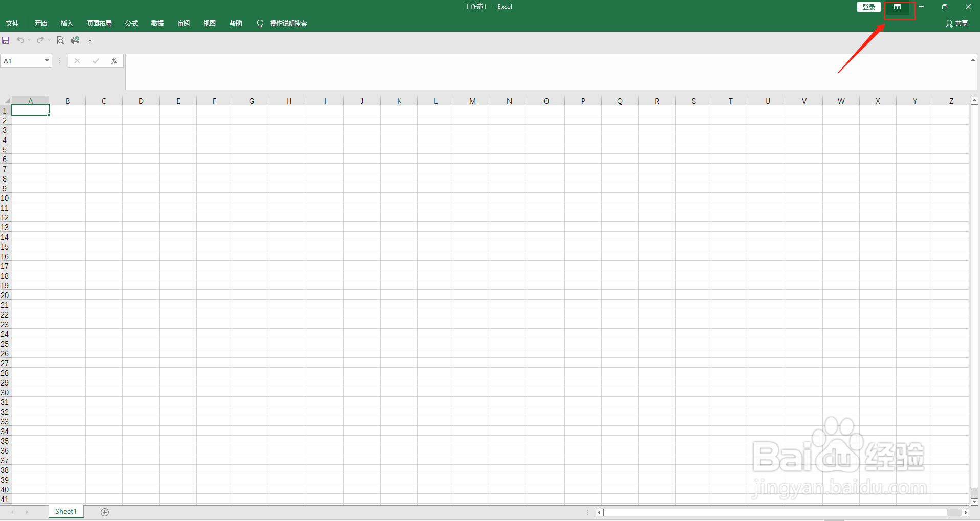Viewport: 980px width, 521px height.
Task: Add a new sheet with plus icon
Action: click(105, 512)
